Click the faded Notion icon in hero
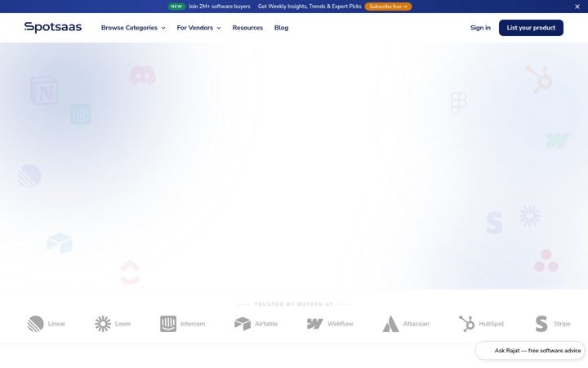The width and height of the screenshot is (588, 368). [x=44, y=91]
